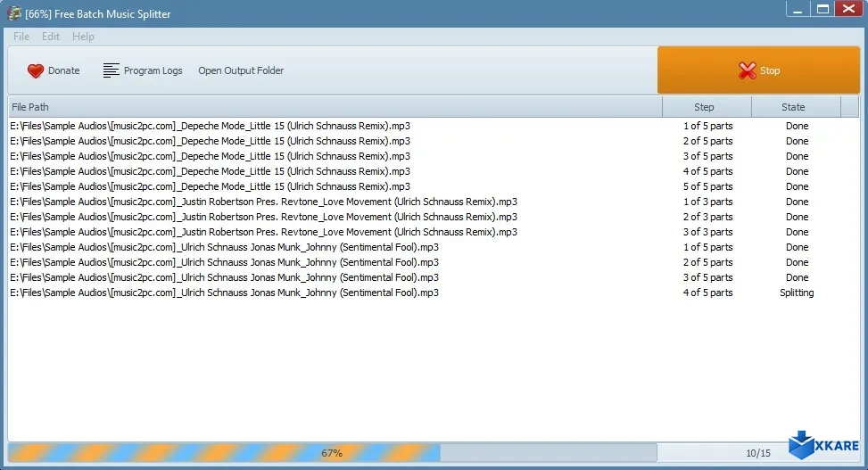
Task: Open Output Folder button
Action: tap(241, 70)
